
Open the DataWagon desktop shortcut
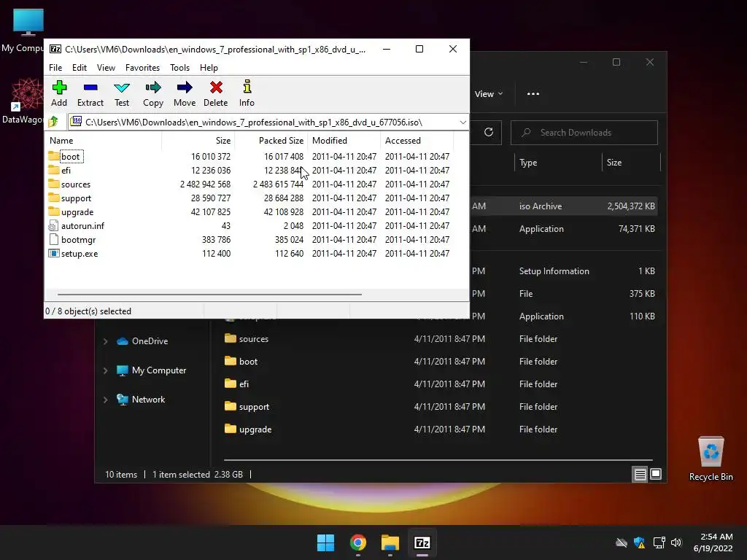[23, 101]
